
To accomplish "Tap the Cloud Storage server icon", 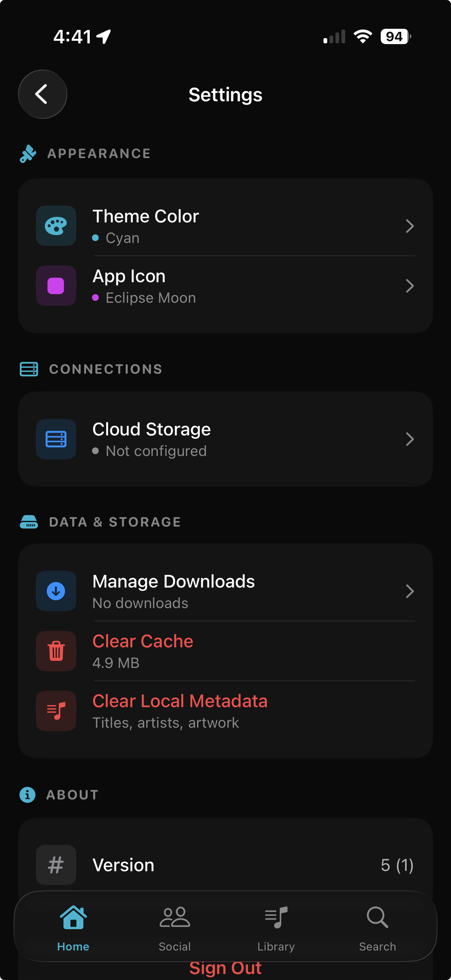I will point(56,439).
